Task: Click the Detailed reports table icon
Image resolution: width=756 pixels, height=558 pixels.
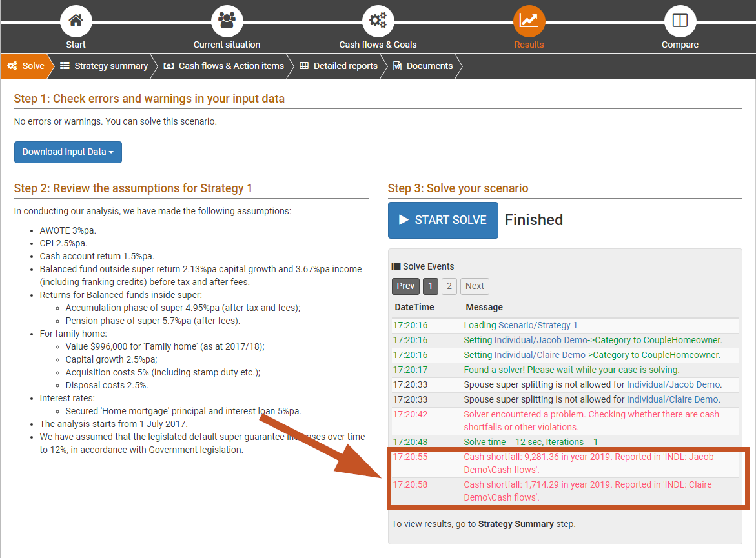Action: 304,66
